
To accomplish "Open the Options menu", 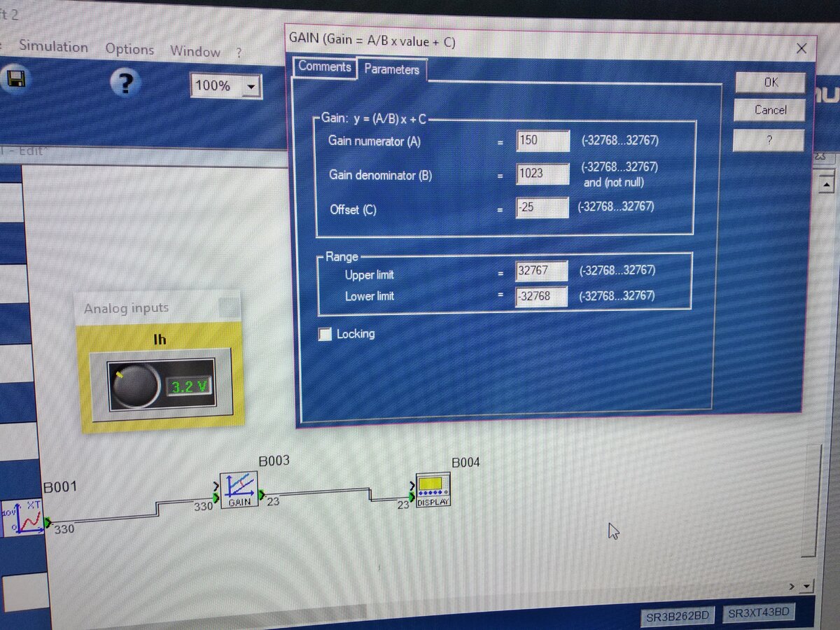I will point(129,49).
